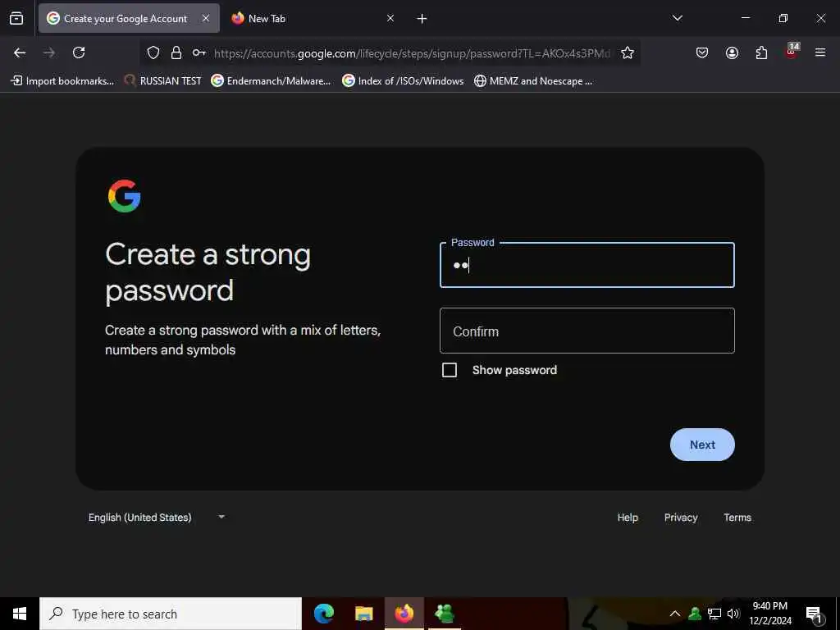Open the Firefox account icon
The image size is (840, 630).
click(x=732, y=52)
